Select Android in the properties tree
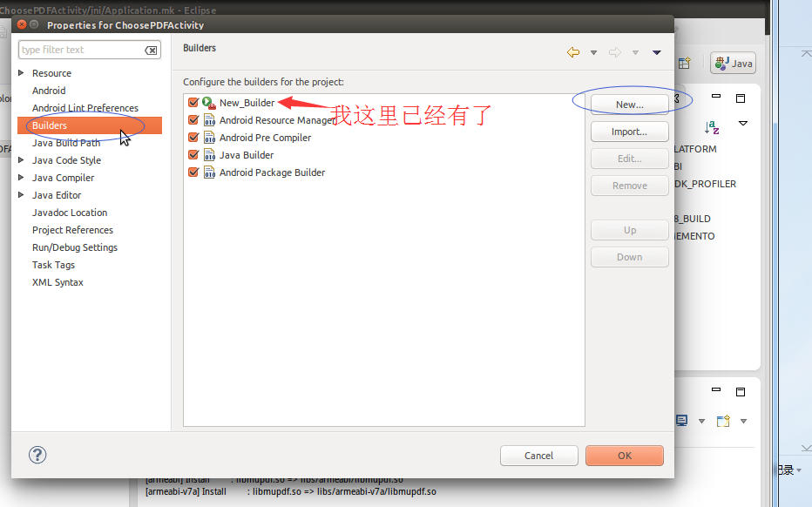Image resolution: width=812 pixels, height=507 pixels. (49, 91)
